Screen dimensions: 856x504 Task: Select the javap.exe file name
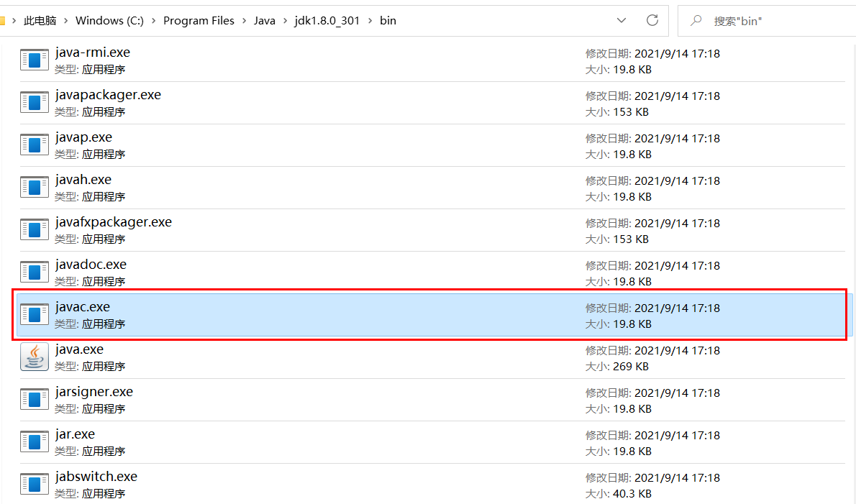click(x=83, y=137)
